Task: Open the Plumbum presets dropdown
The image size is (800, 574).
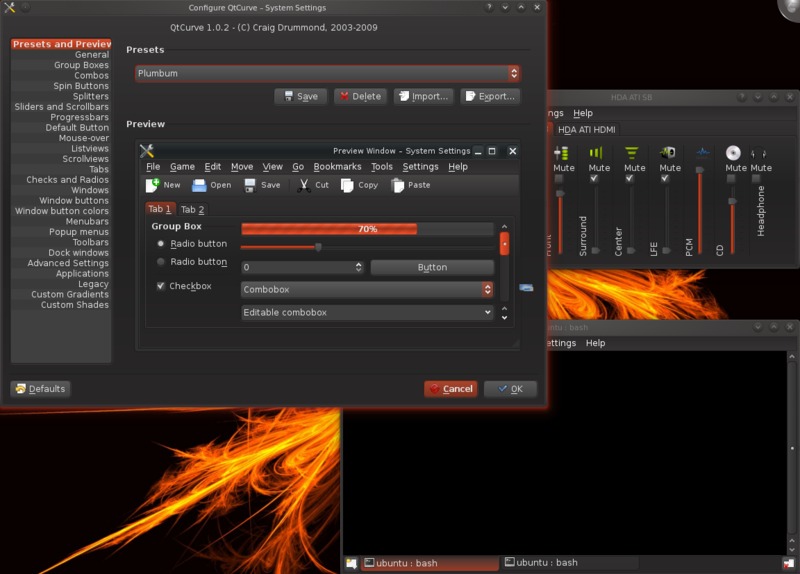Action: 328,73
